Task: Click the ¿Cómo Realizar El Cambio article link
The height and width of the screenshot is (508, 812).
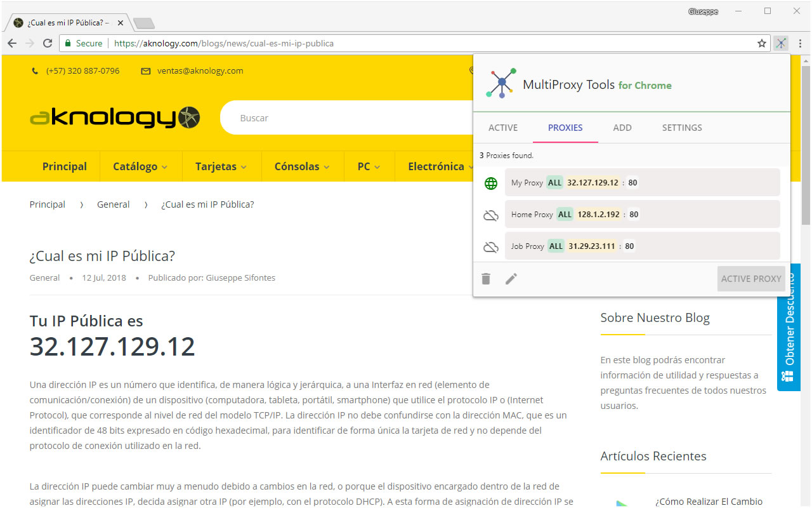Action: coord(709,502)
